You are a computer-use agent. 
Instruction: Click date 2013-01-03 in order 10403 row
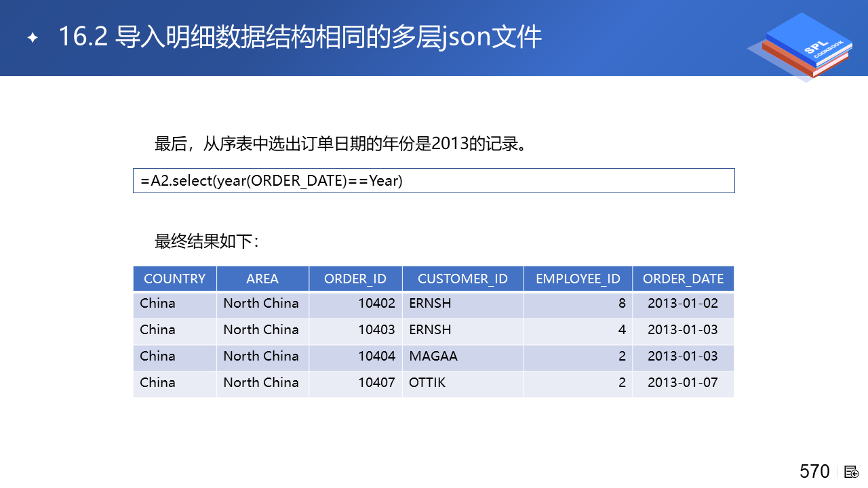[x=683, y=329]
